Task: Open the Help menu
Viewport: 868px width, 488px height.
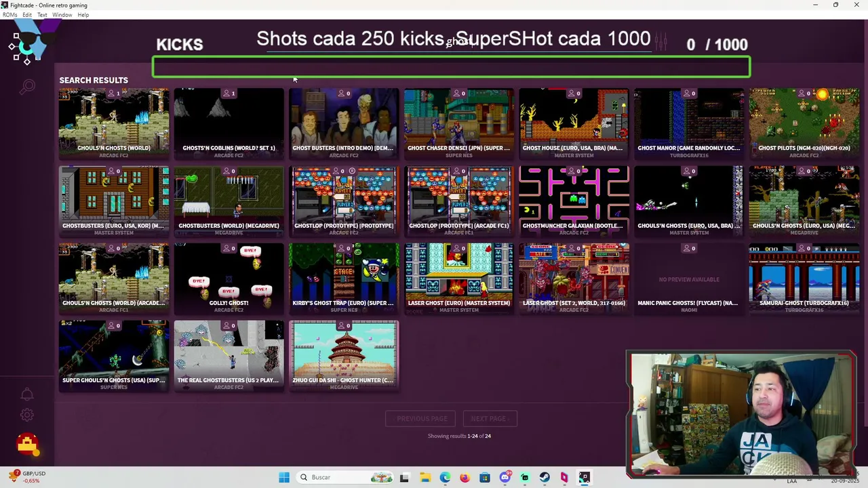Action: coord(83,15)
